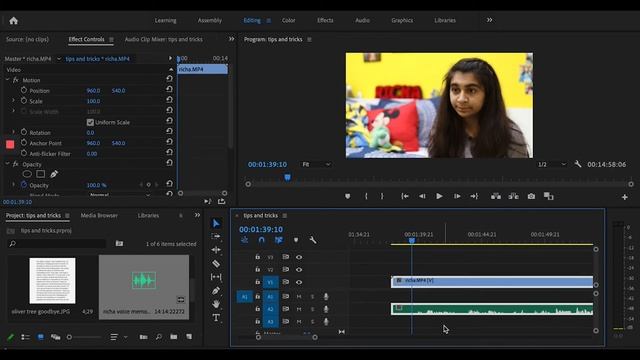The width and height of the screenshot is (640, 360).
Task: Switch to the Audio workspace
Action: 362,20
